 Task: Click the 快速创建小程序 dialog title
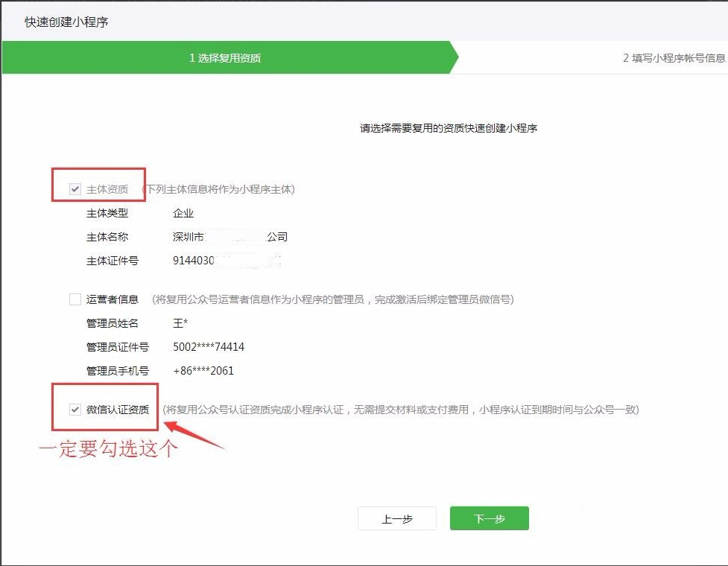66,22
